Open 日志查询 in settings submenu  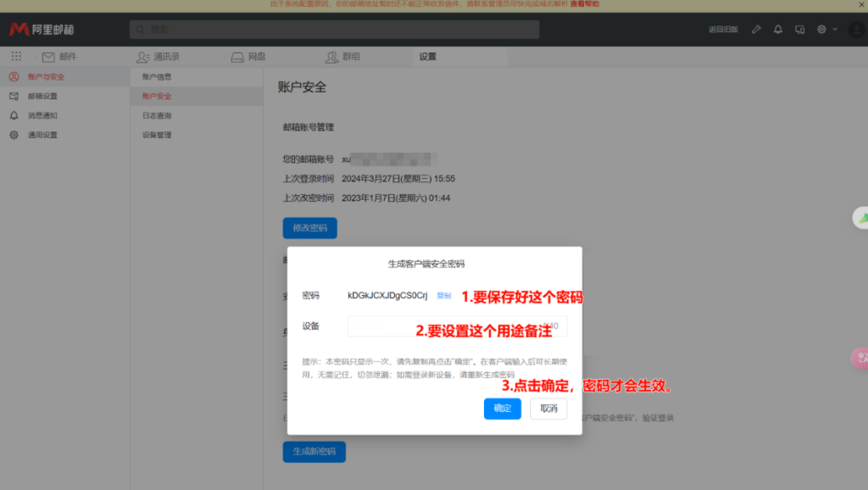(157, 115)
